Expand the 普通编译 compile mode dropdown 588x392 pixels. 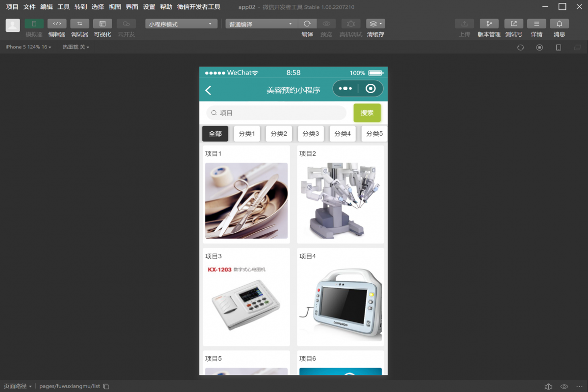(261, 24)
